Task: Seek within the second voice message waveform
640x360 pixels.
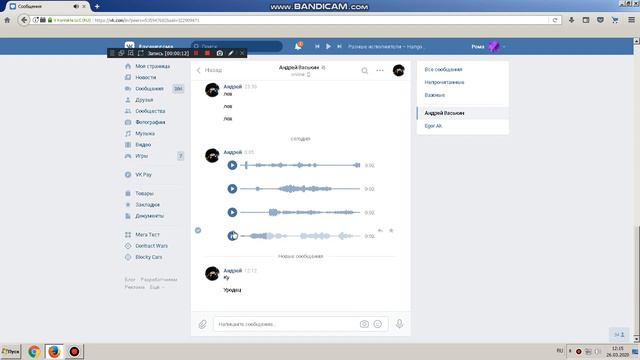Action: click(x=300, y=189)
